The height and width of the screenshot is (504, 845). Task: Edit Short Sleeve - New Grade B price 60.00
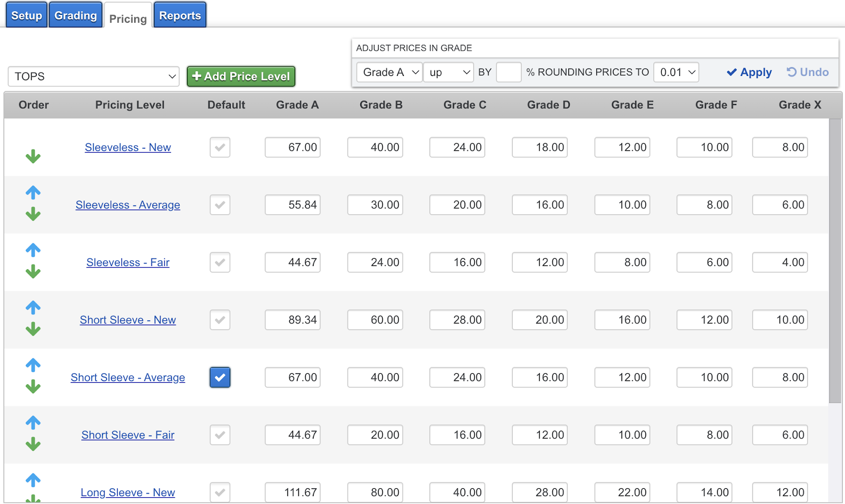[375, 320]
